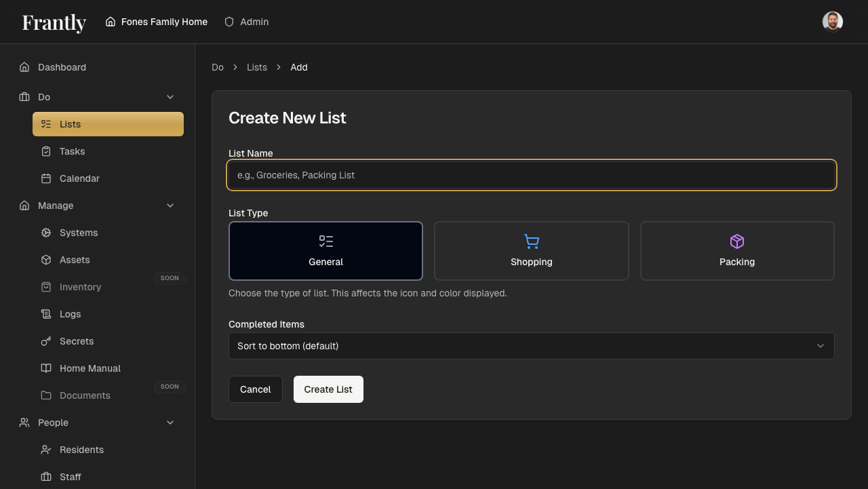868x489 pixels.
Task: Select the Systems gear icon
Action: (x=45, y=233)
